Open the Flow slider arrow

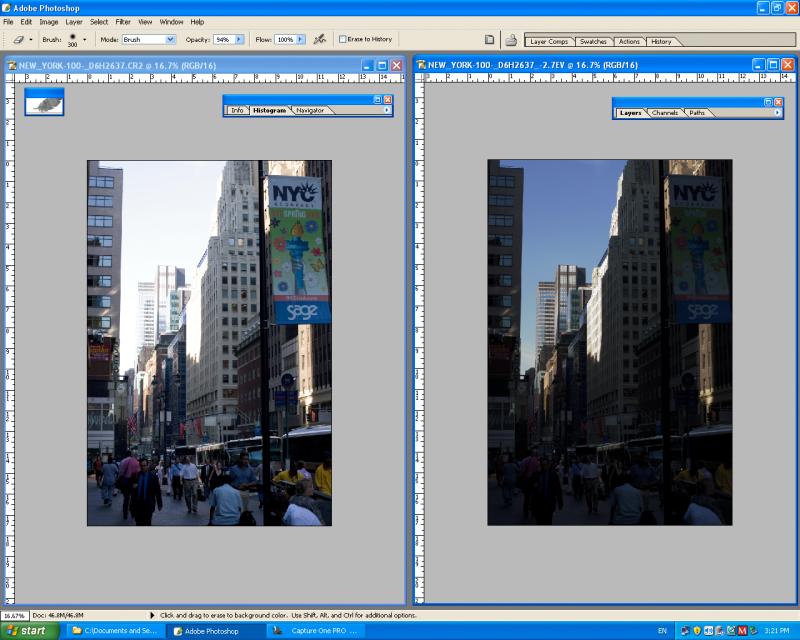point(301,39)
